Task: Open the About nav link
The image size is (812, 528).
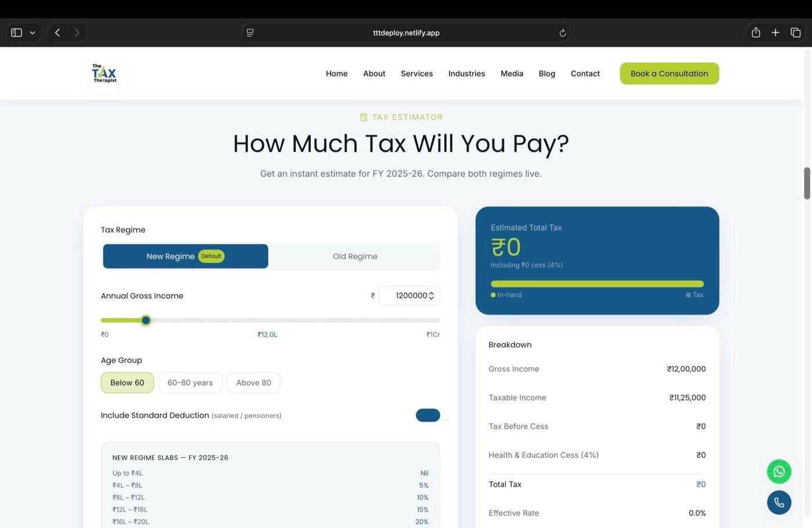Action: (x=374, y=74)
